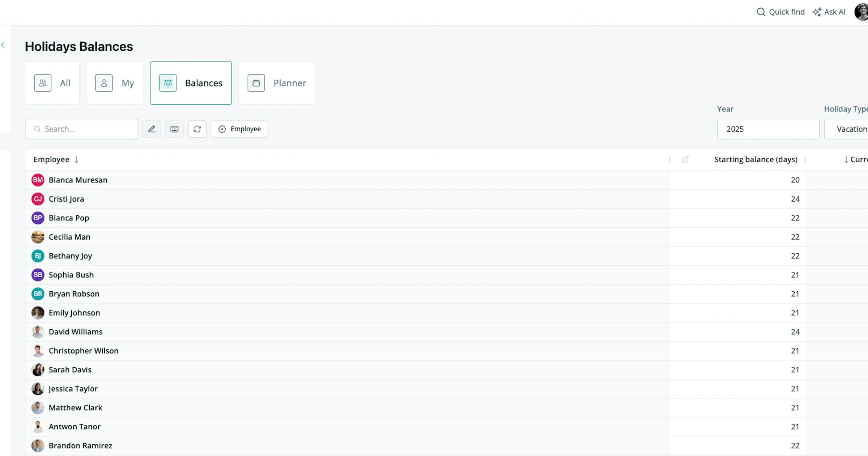Collapse sidebar using the left chevron
The width and height of the screenshot is (868, 456).
(x=3, y=45)
